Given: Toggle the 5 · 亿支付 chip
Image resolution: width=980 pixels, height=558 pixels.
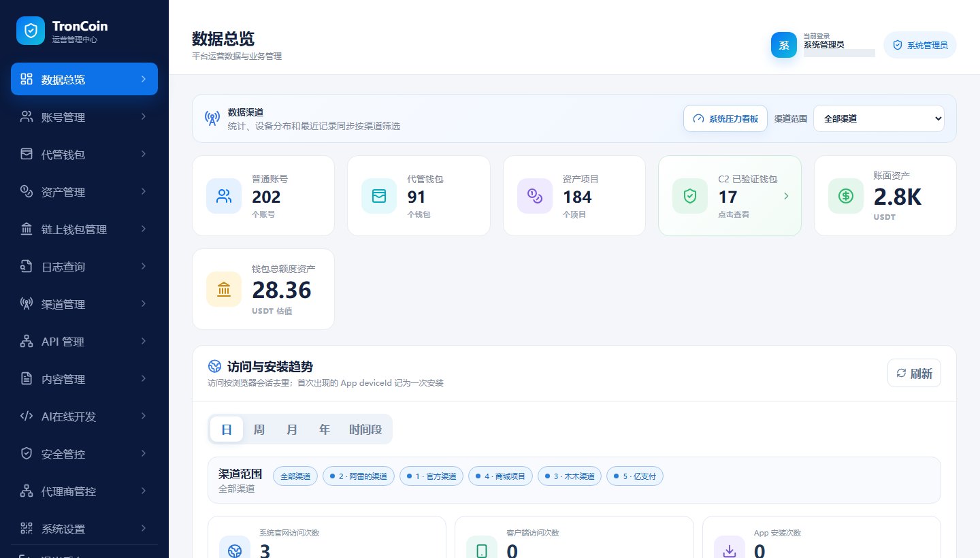Looking at the screenshot, I should tap(635, 476).
